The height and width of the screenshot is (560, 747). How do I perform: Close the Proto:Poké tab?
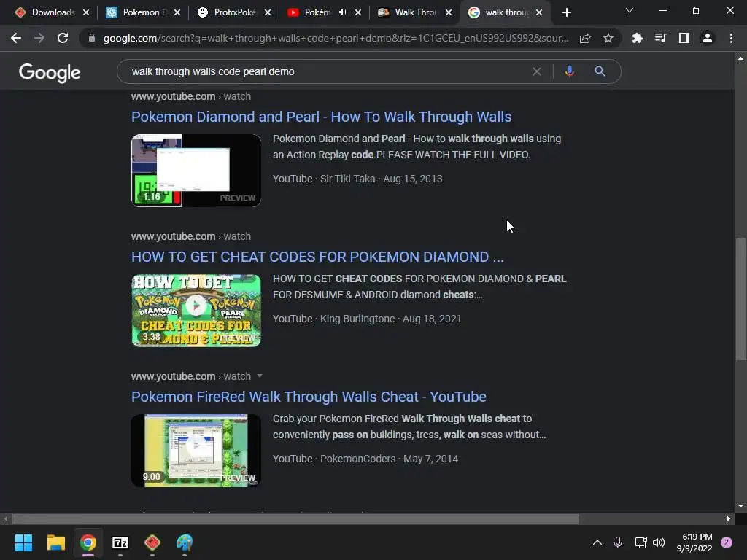tap(268, 12)
